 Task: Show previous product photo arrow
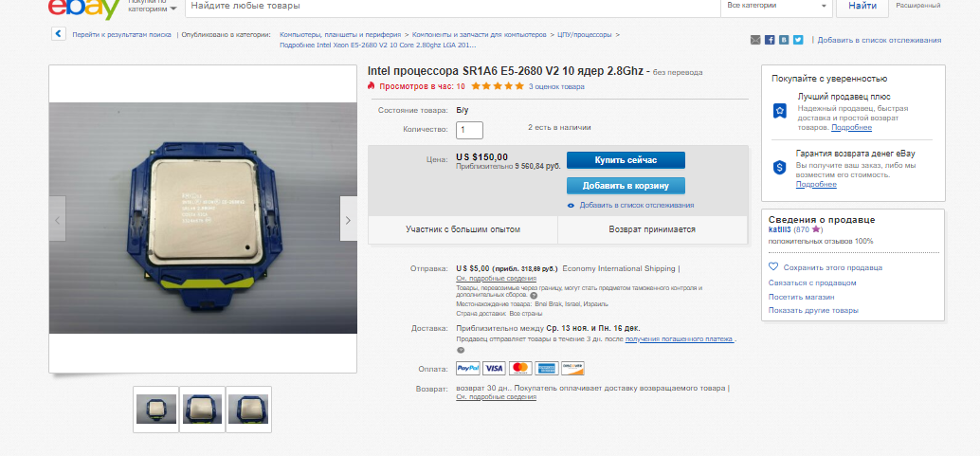coord(58,219)
